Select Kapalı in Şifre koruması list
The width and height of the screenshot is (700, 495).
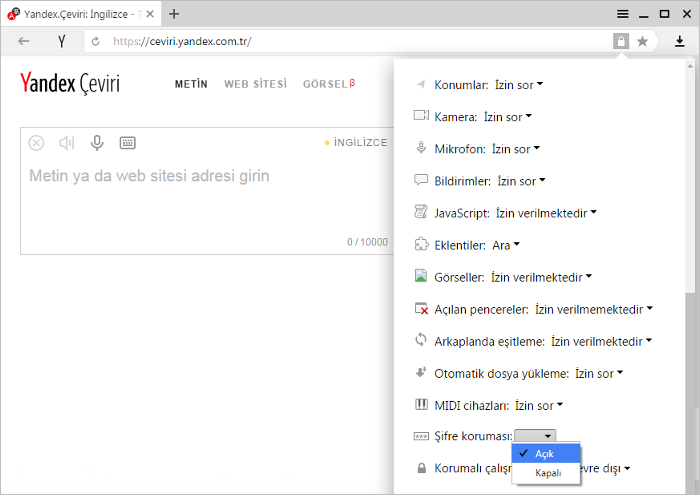pos(546,473)
